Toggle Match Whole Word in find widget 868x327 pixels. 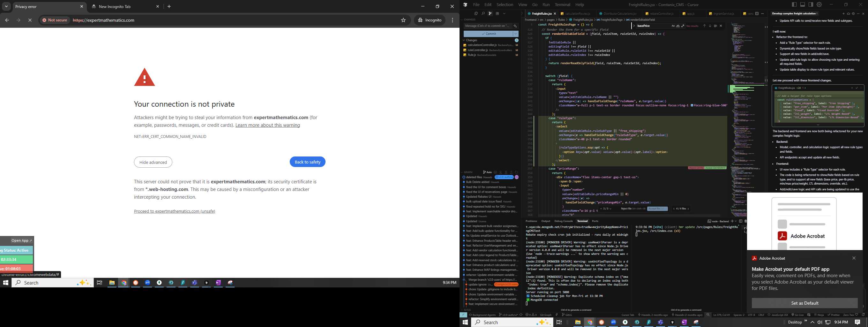[x=678, y=26]
